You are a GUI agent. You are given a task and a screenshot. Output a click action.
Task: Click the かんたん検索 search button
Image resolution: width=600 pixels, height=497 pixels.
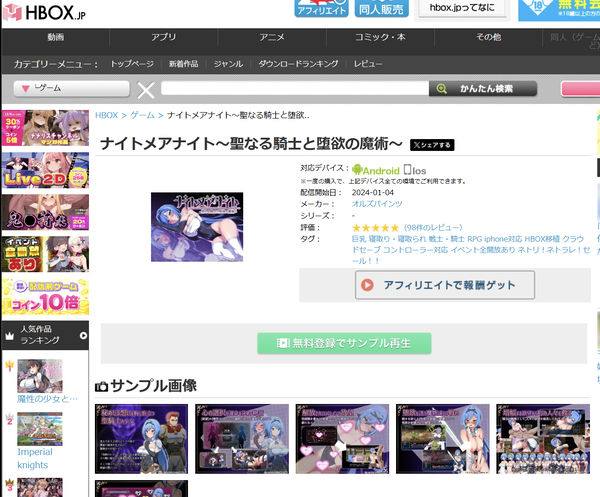[x=483, y=89]
